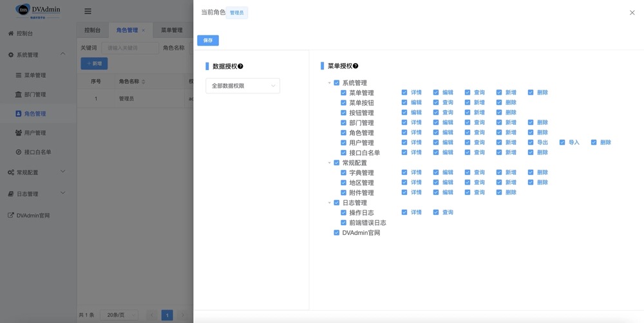Click the 保存 button
644x323 pixels.
click(208, 41)
